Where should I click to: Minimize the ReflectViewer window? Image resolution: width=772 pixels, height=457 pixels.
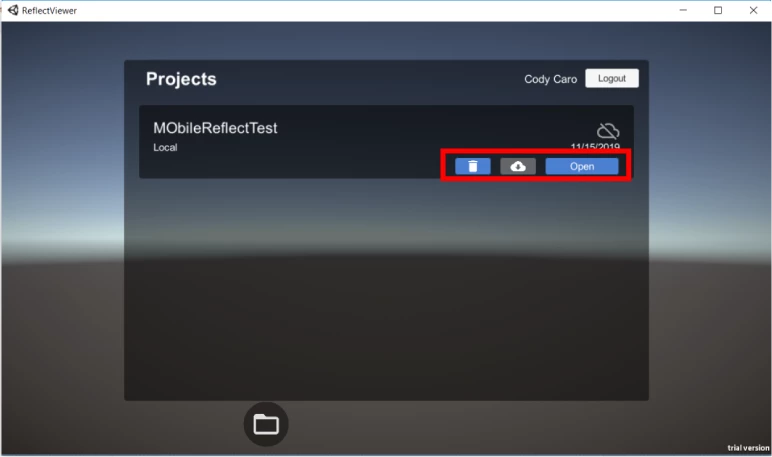[x=683, y=10]
